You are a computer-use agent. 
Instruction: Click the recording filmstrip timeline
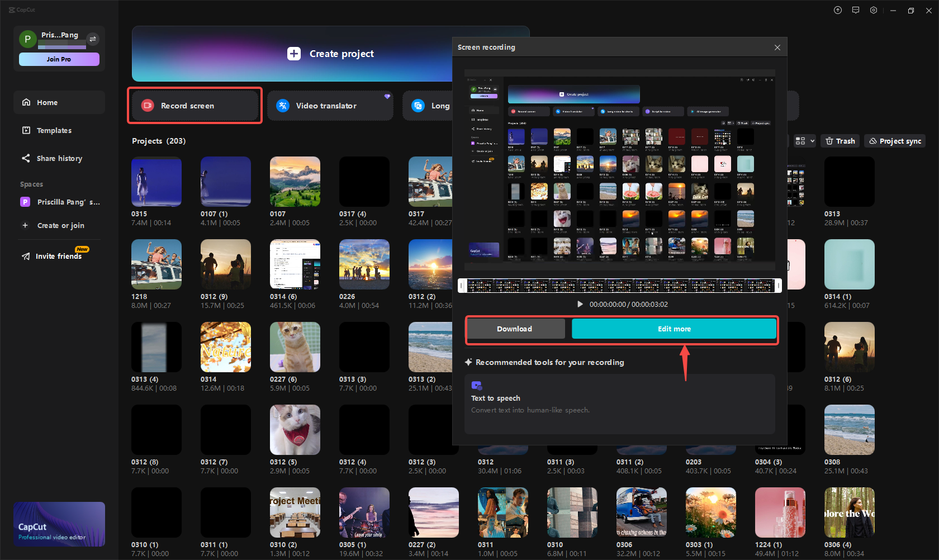[620, 286]
